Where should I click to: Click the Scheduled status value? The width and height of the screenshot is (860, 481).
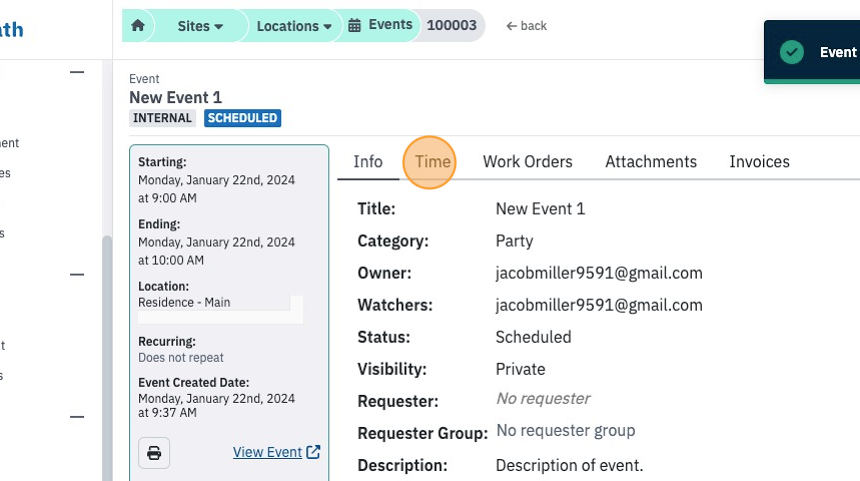[533, 337]
